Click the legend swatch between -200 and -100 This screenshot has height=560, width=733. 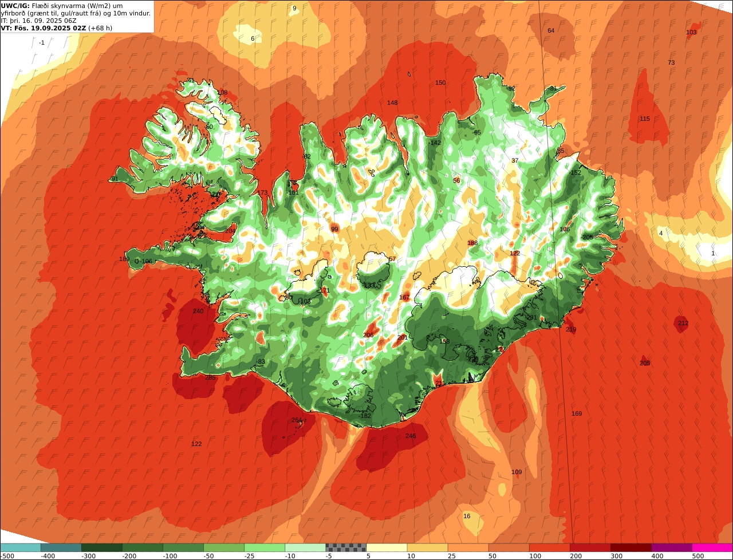tap(142, 547)
